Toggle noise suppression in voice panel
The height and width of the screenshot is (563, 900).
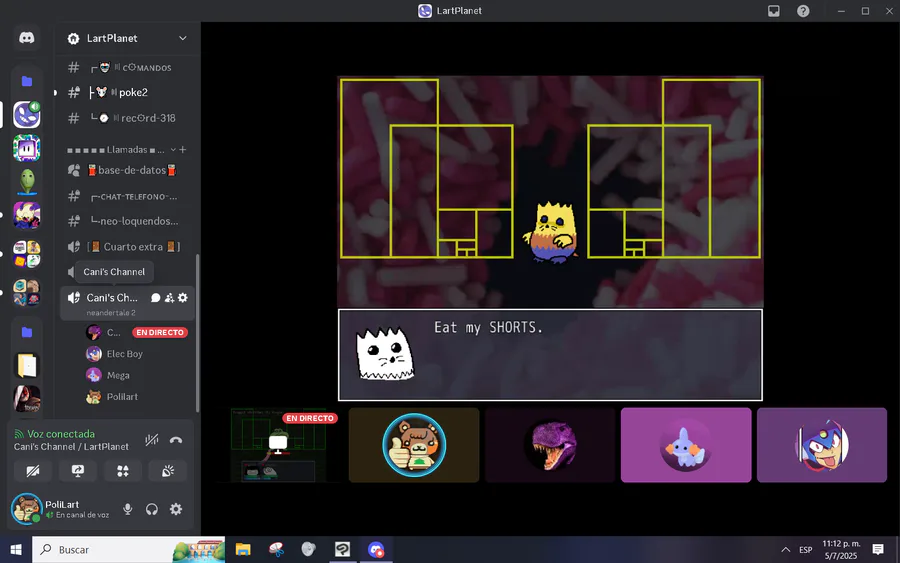[152, 440]
